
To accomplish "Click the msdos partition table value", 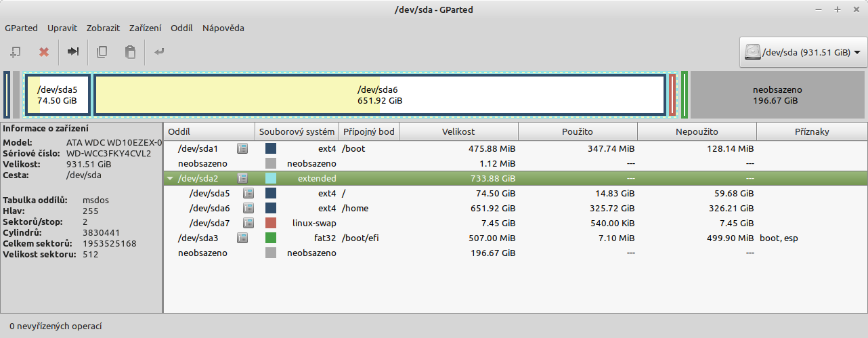I will [x=96, y=200].
